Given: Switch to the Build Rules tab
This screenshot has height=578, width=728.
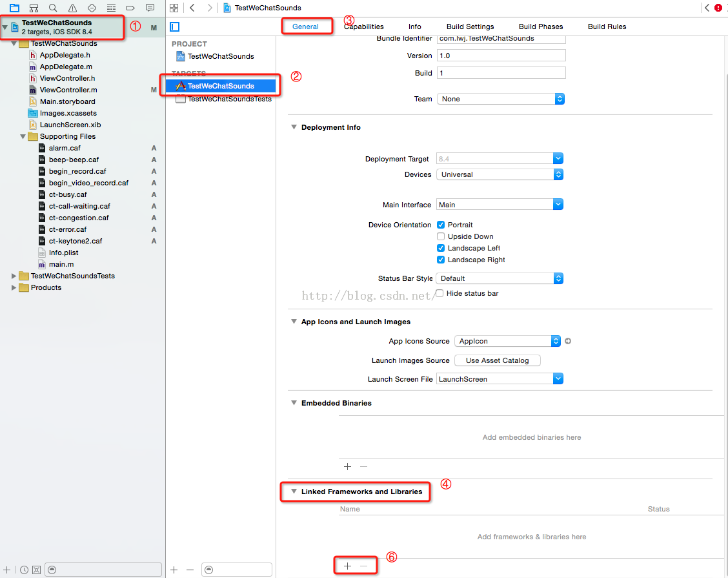Looking at the screenshot, I should tap(607, 26).
